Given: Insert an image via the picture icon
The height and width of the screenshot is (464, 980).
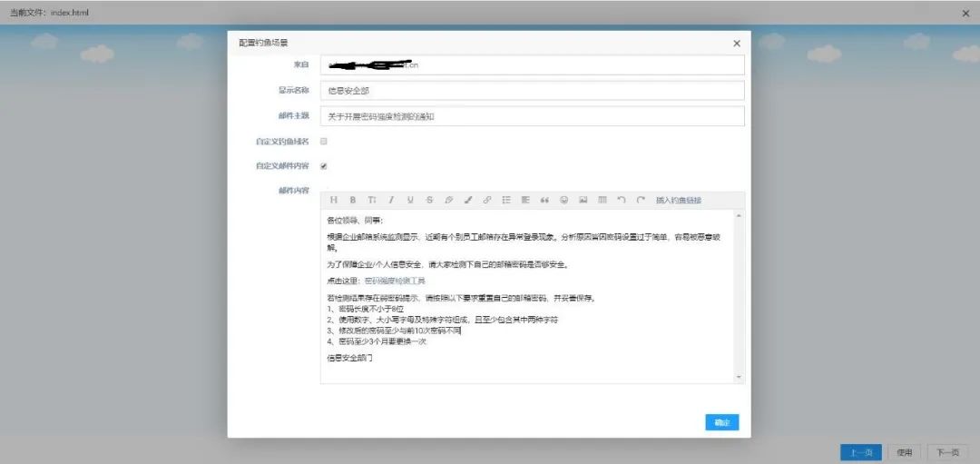Looking at the screenshot, I should 583,200.
